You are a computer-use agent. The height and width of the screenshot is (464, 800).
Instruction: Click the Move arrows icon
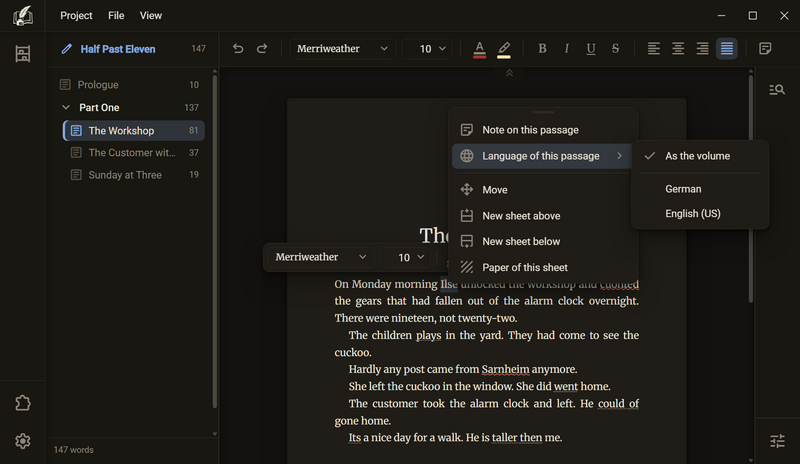click(x=466, y=189)
